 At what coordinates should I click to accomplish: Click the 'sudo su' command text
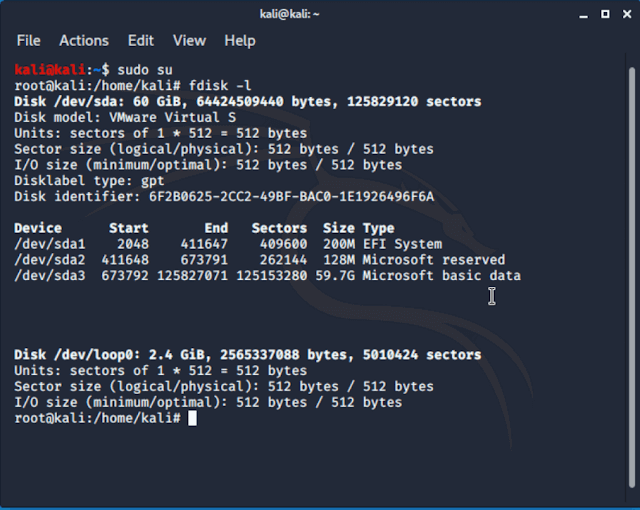click(146, 70)
